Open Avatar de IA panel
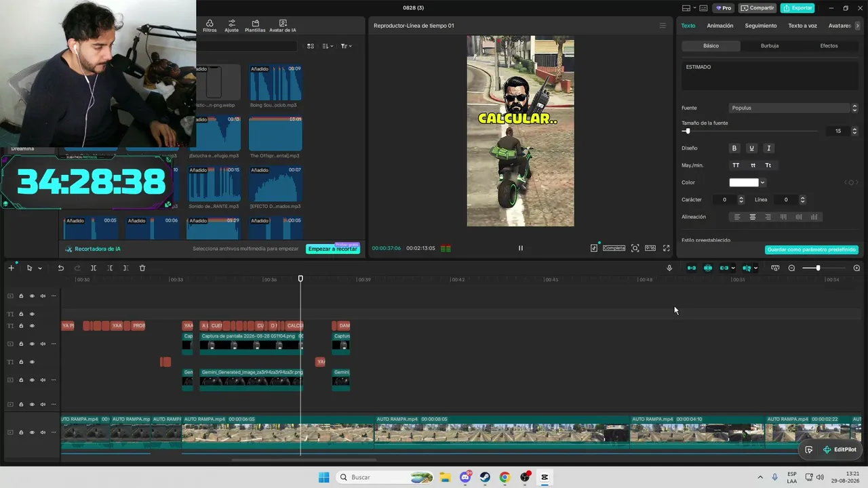 click(283, 26)
